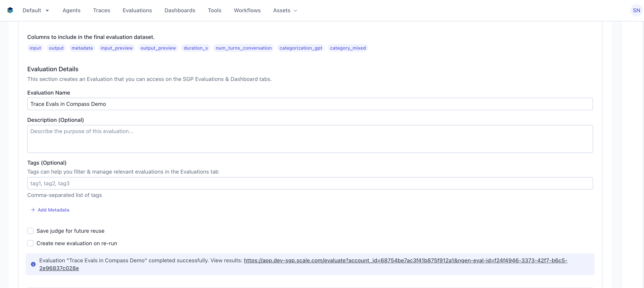Click the stacked layers logo icon

(x=10, y=10)
